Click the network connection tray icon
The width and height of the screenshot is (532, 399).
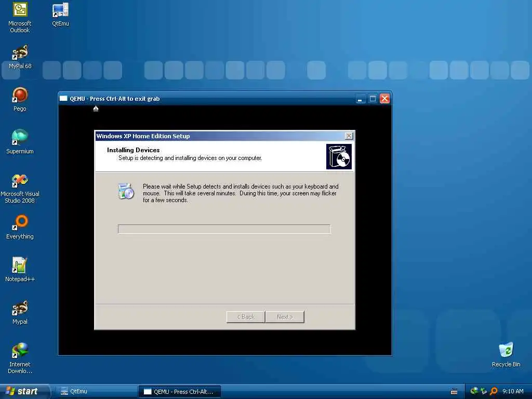(x=484, y=391)
